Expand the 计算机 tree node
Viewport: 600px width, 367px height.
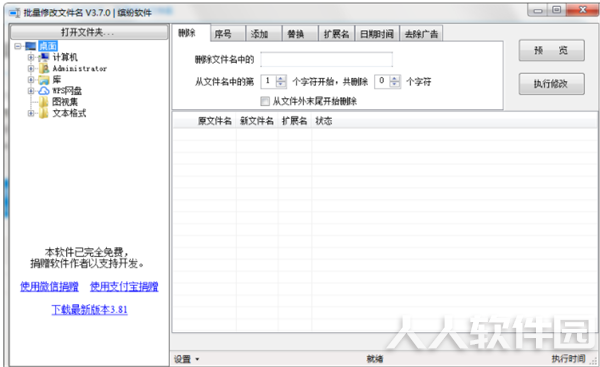31,57
